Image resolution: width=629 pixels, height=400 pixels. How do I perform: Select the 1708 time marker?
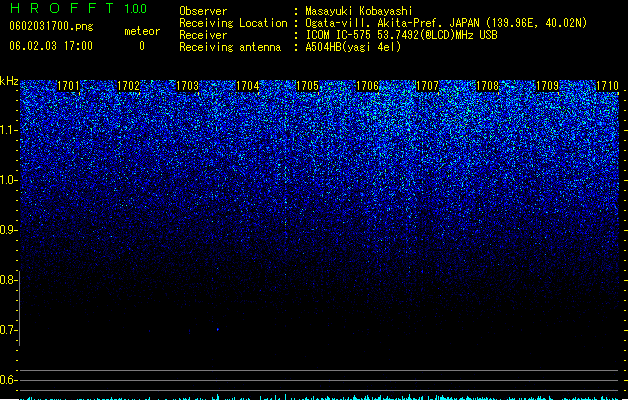pos(487,86)
